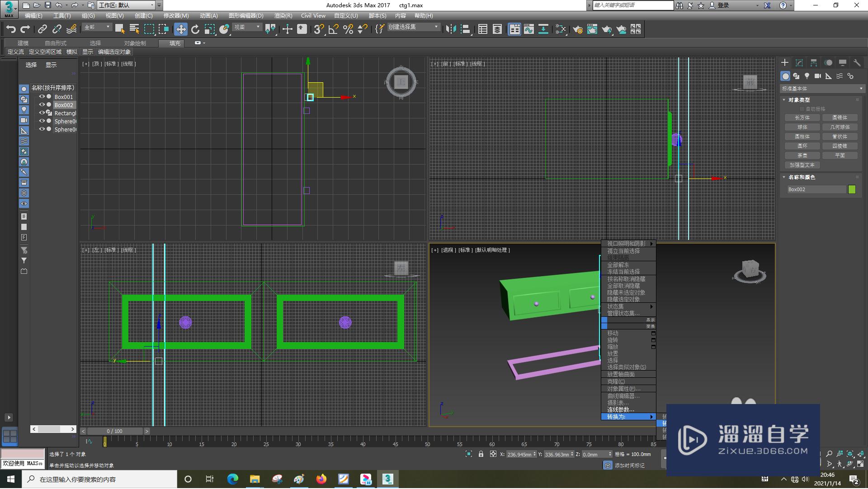Activate the Unlink Selection tool
Image resolution: width=868 pixels, height=489 pixels.
click(x=57, y=29)
